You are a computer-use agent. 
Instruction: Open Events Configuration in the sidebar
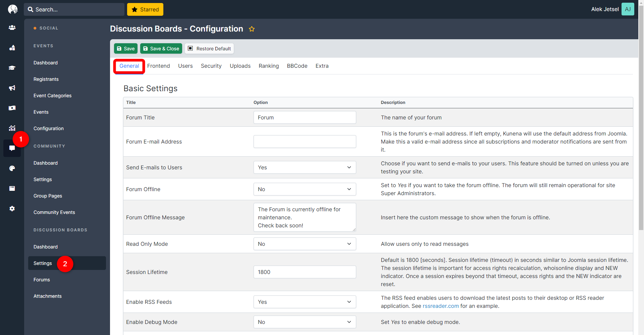[x=49, y=128]
